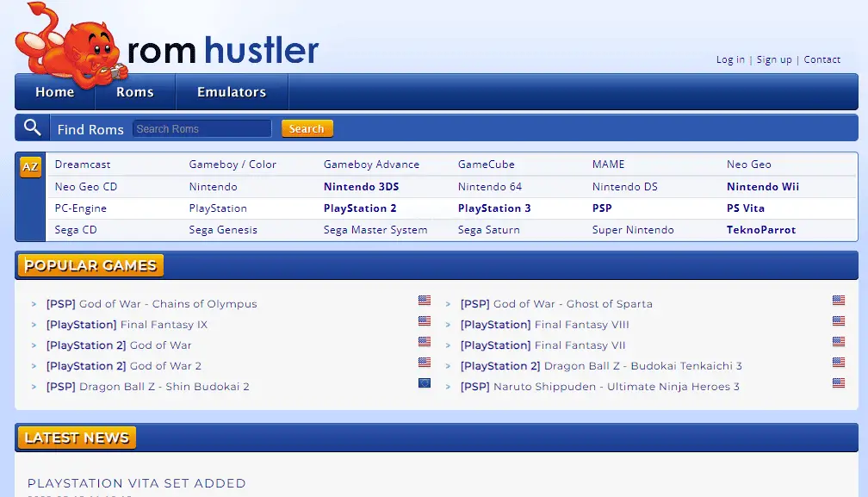Open the Nintendo 64 category
868x497 pixels.
coord(490,187)
